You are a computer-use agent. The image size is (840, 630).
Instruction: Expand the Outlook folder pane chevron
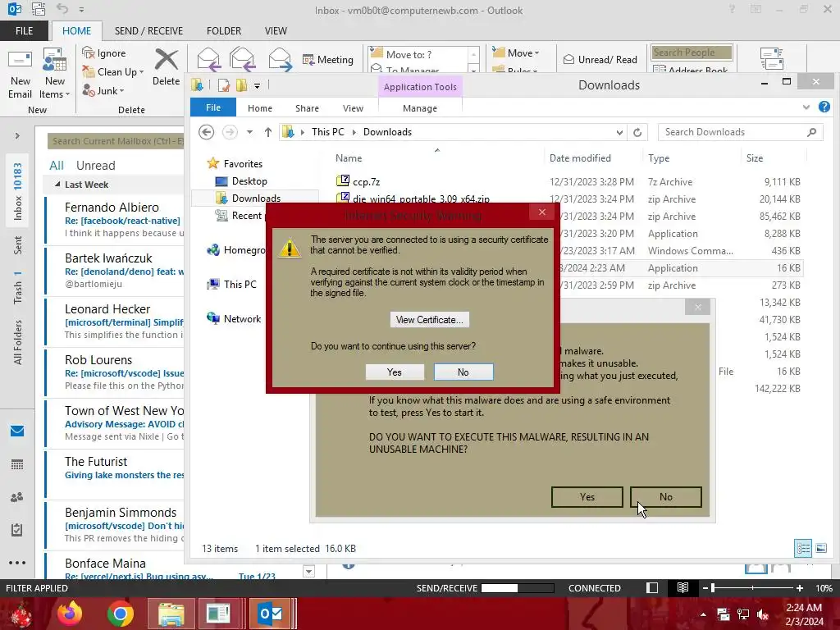17,136
